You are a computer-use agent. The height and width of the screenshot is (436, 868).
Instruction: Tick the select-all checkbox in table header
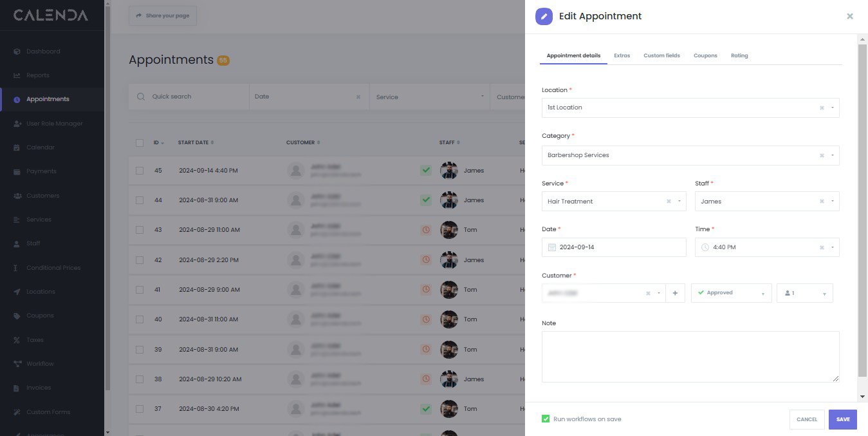[x=140, y=142]
